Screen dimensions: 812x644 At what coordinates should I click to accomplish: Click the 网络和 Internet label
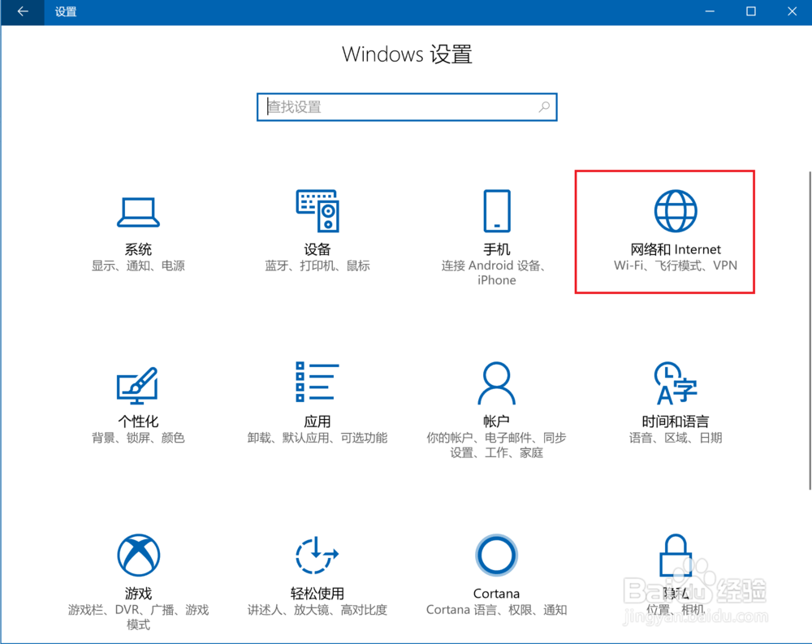[x=676, y=249]
